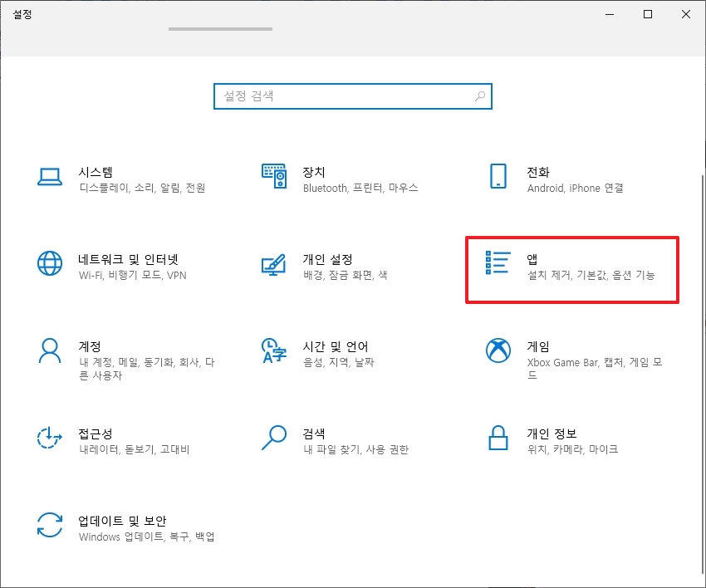Click the 설정 title in the titlebar
Viewport: 706px width, 588px height.
coord(22,13)
